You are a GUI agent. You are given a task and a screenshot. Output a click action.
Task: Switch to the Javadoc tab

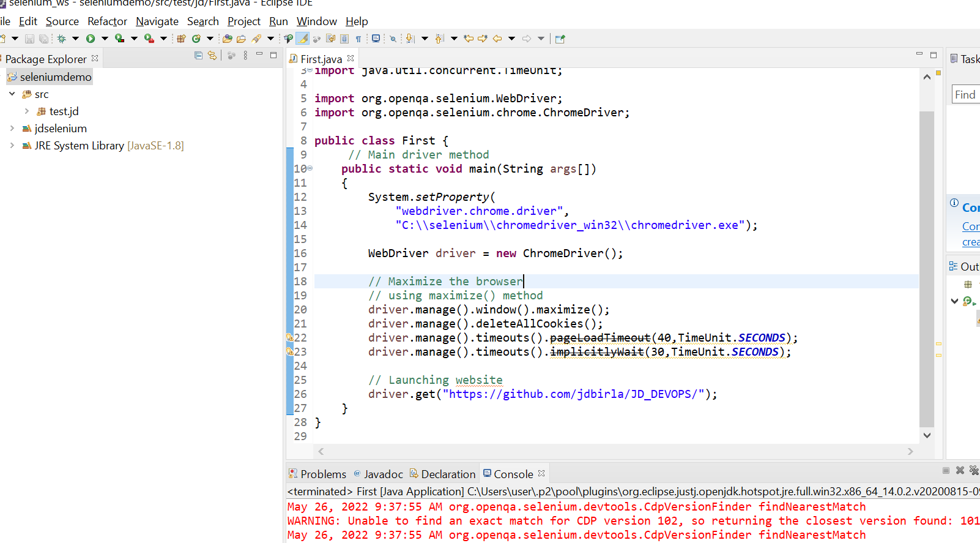378,474
